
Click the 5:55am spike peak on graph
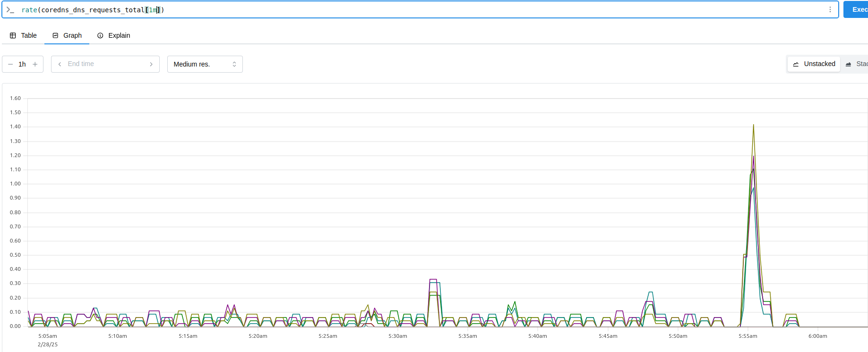(753, 125)
